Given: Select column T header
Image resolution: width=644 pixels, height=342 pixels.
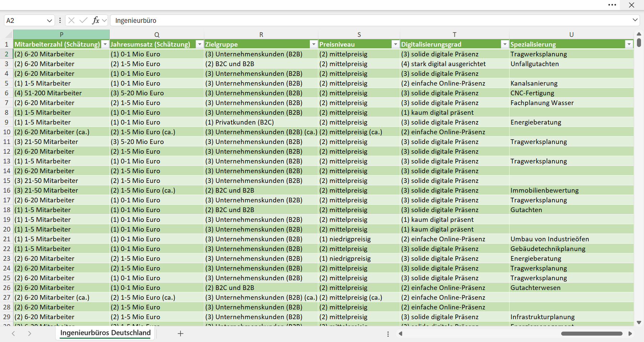Looking at the screenshot, I should [x=454, y=34].
